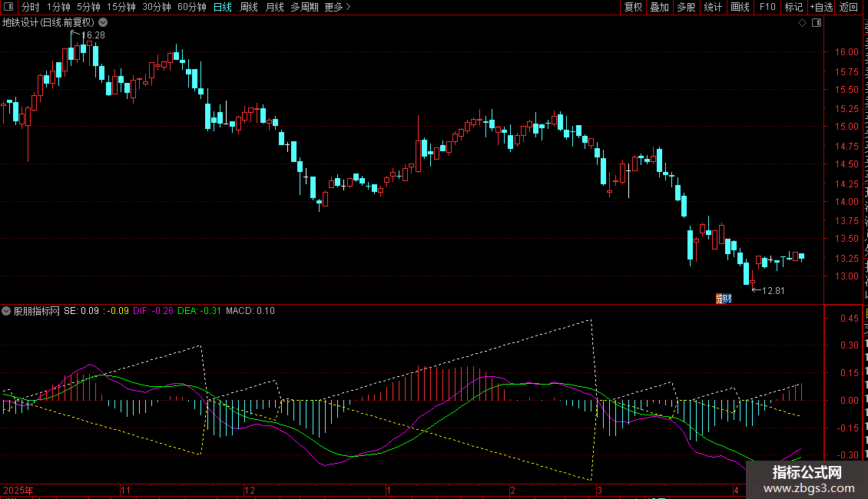The height and width of the screenshot is (499, 868).
Task: Toggle 多股 multi-stock view
Action: pos(686,8)
